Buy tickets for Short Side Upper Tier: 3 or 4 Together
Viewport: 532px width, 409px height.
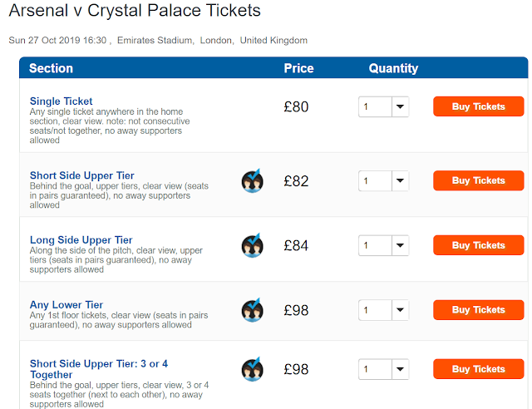pos(478,369)
